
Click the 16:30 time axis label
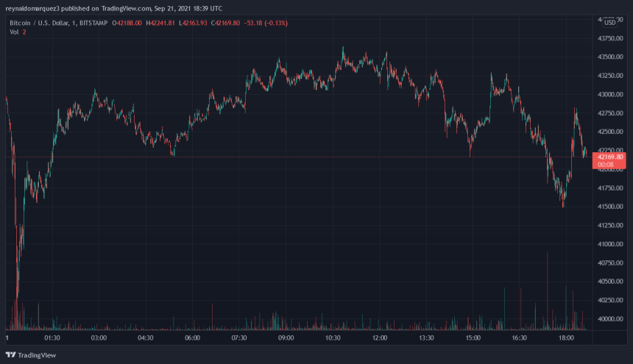tap(519, 338)
